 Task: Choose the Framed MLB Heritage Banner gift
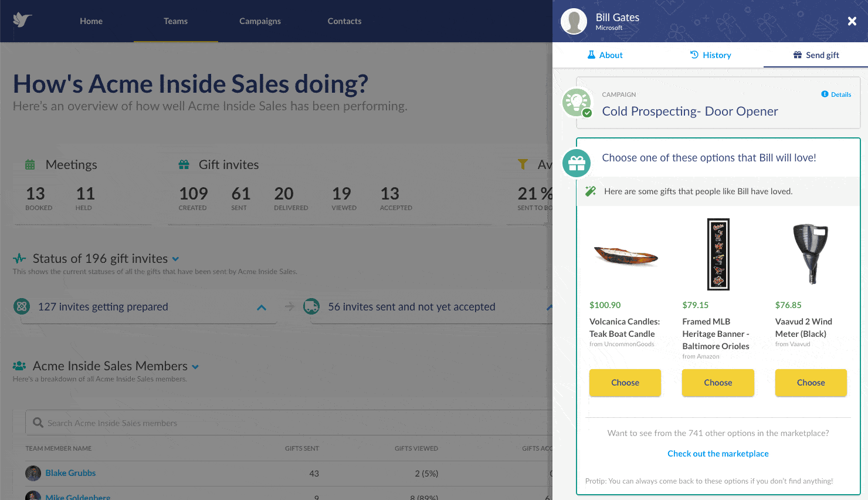click(718, 383)
